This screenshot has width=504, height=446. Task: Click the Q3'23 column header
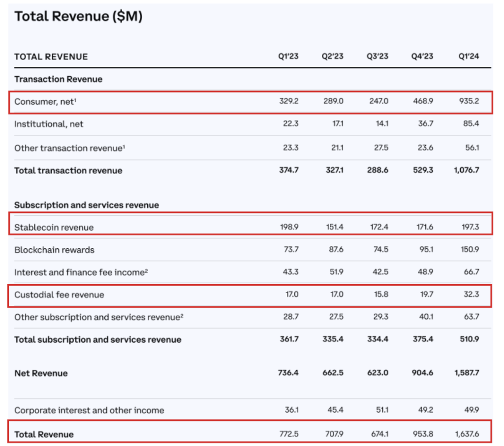tap(377, 57)
